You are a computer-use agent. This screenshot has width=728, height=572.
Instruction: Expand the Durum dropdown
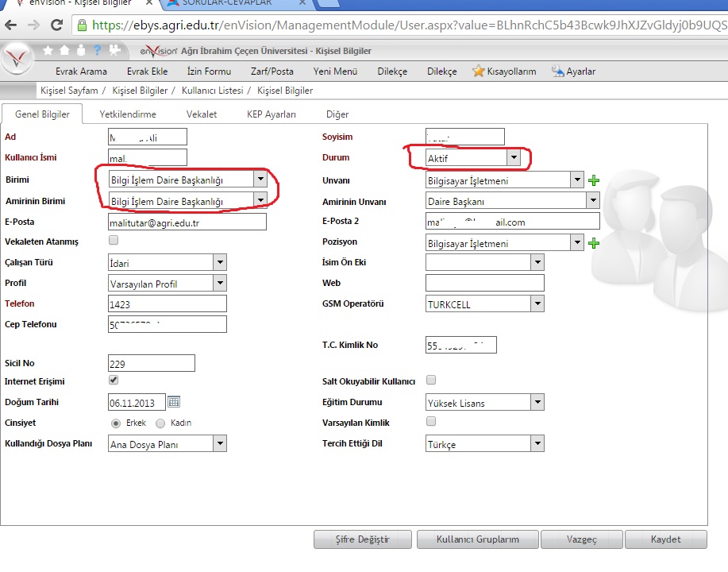tap(514, 159)
